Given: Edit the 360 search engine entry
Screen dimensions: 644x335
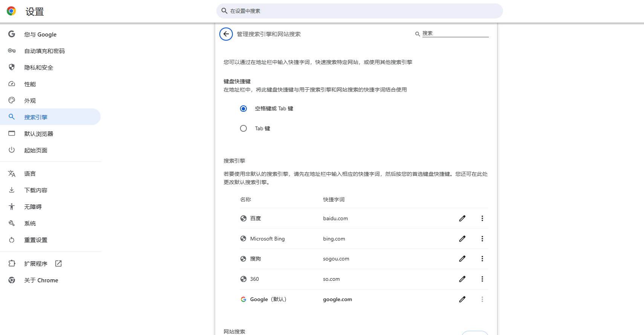Looking at the screenshot, I should [462, 279].
